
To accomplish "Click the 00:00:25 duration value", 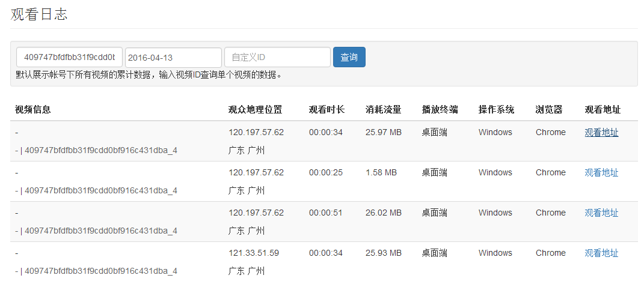I will click(x=326, y=173).
